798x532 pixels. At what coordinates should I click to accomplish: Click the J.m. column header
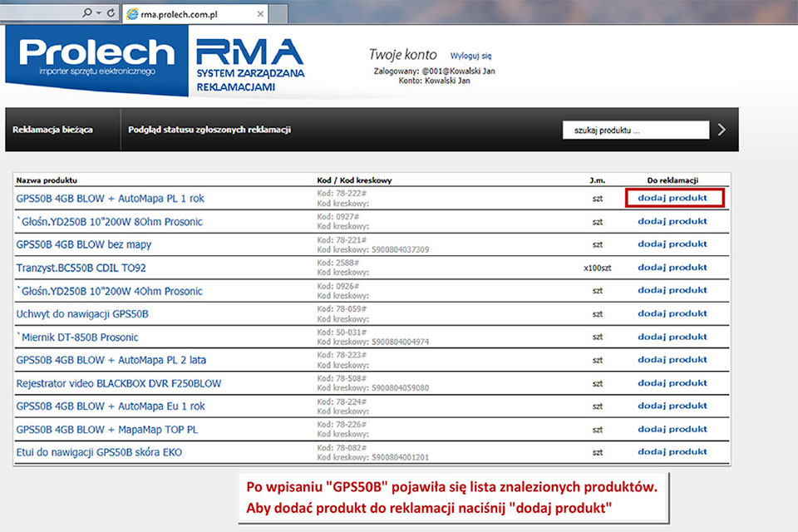click(x=598, y=180)
